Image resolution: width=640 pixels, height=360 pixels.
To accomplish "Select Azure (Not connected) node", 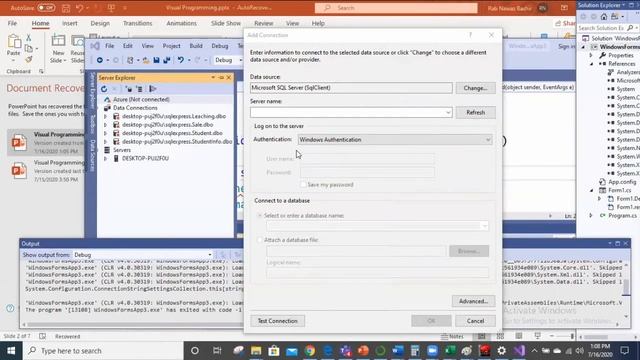I will 141,100.
